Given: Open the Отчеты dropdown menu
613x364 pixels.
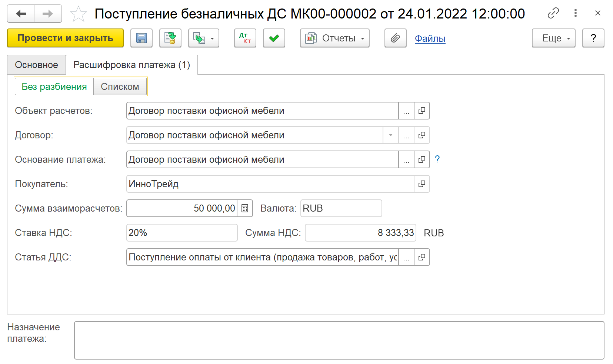Looking at the screenshot, I should pos(335,38).
